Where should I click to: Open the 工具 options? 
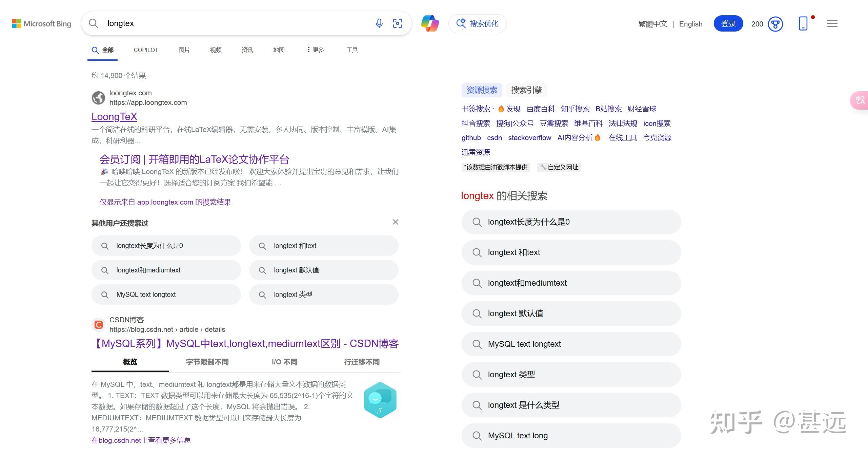tap(352, 50)
